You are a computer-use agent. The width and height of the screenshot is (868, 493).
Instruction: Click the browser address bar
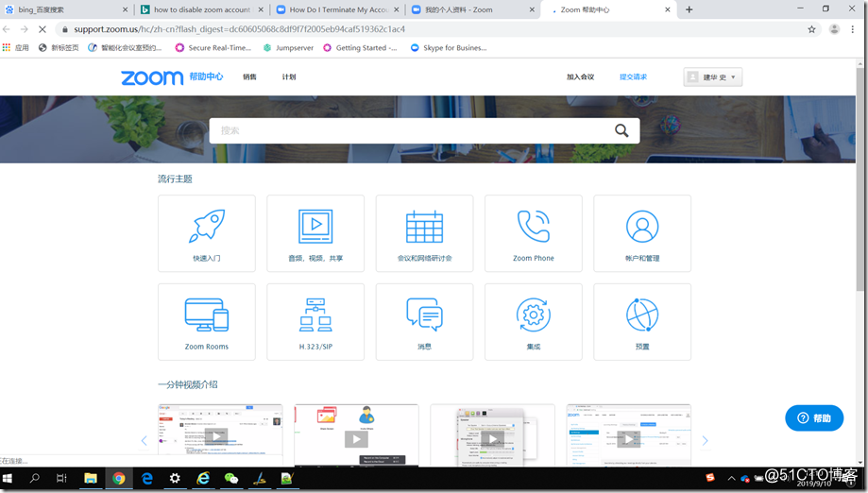432,29
